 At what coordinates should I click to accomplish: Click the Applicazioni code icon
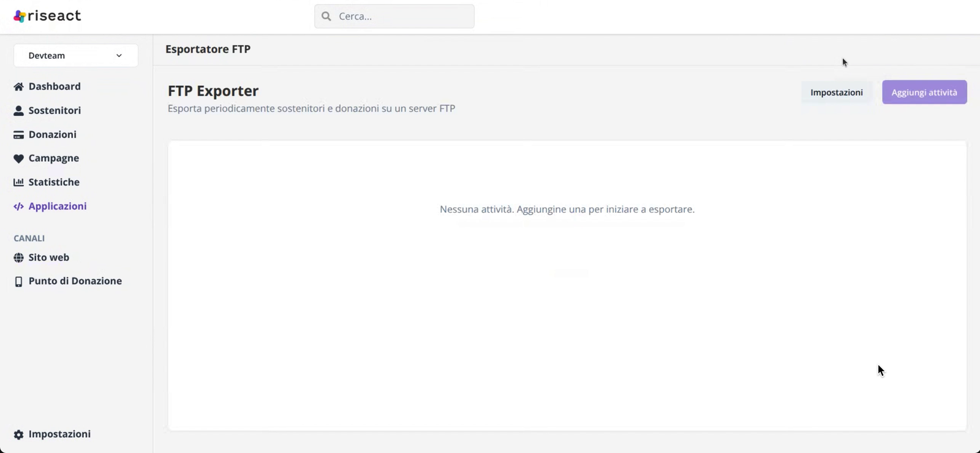point(18,207)
